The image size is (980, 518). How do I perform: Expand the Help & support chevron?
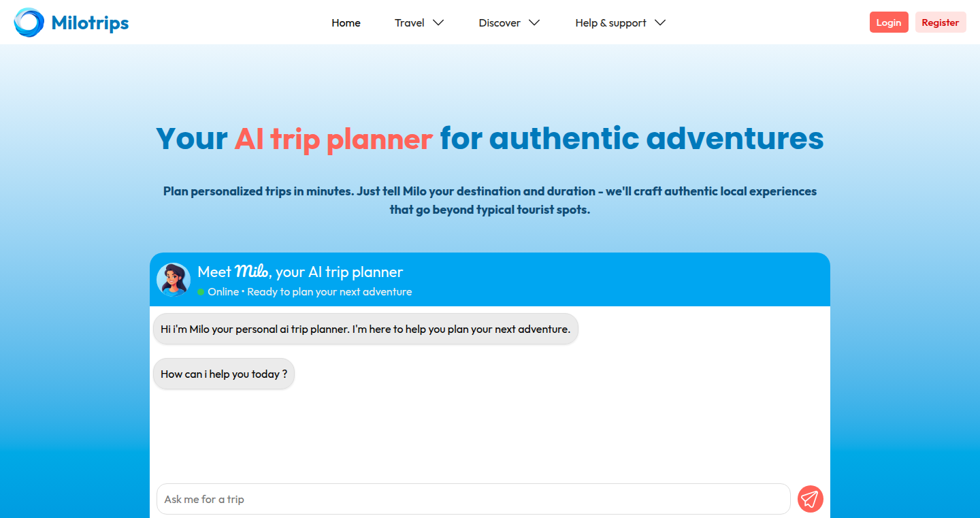tap(659, 22)
